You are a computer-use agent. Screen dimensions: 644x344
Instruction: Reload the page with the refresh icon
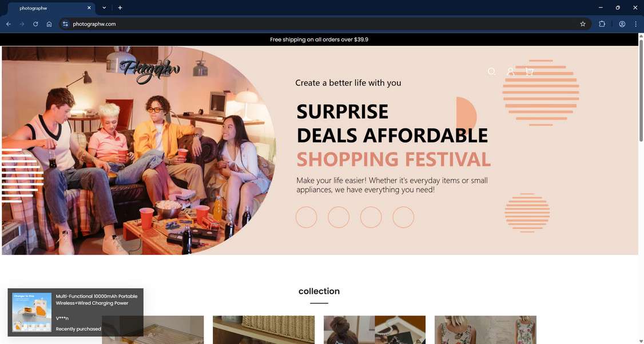tap(35, 24)
